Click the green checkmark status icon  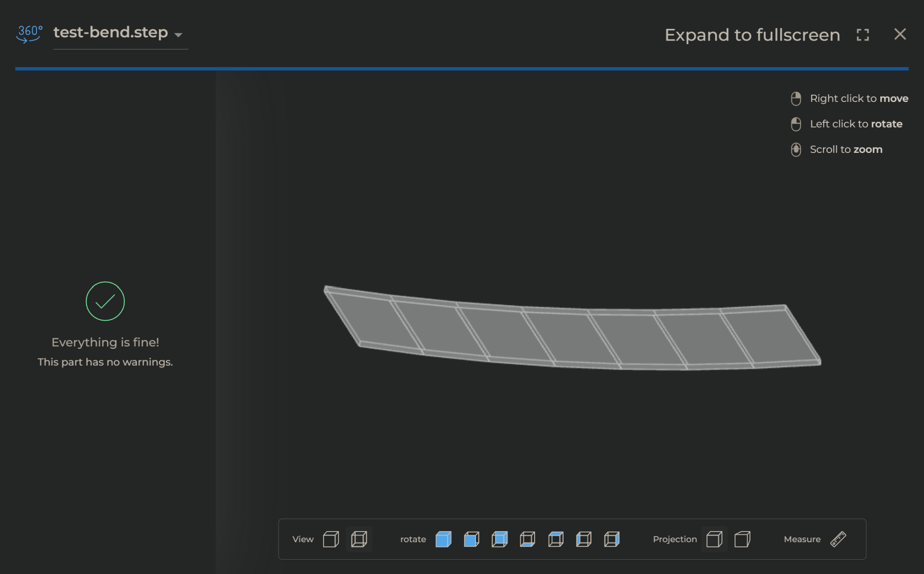tap(105, 301)
